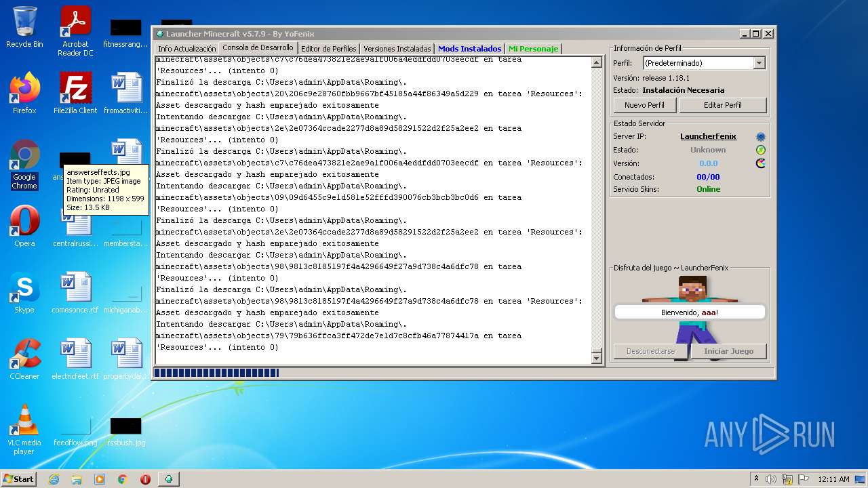Viewport: 868px width, 488px height.
Task: Open FileZilla Client desktop shortcut
Action: click(75, 93)
